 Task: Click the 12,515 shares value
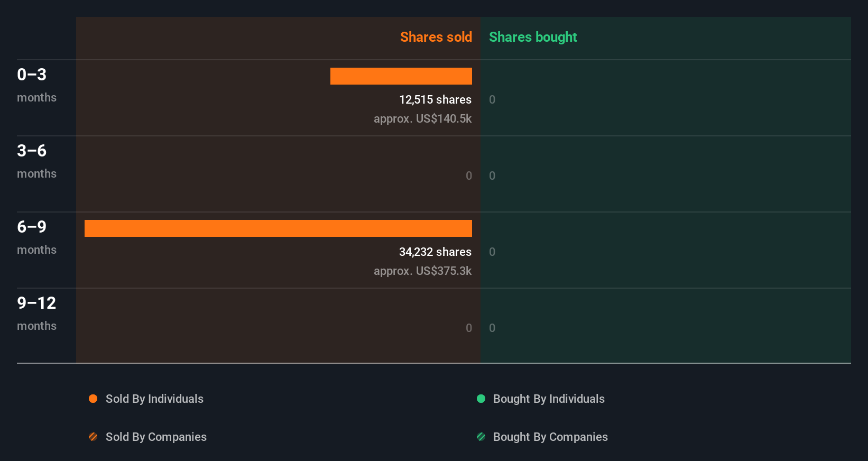435,100
